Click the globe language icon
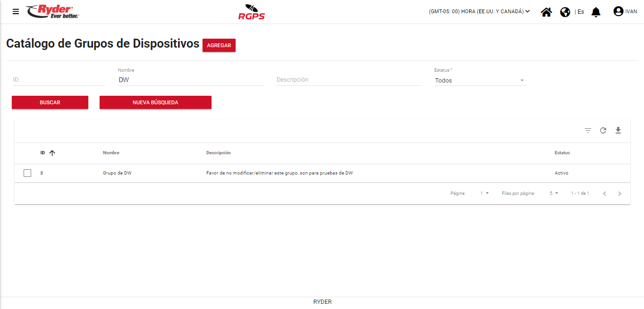 565,12
